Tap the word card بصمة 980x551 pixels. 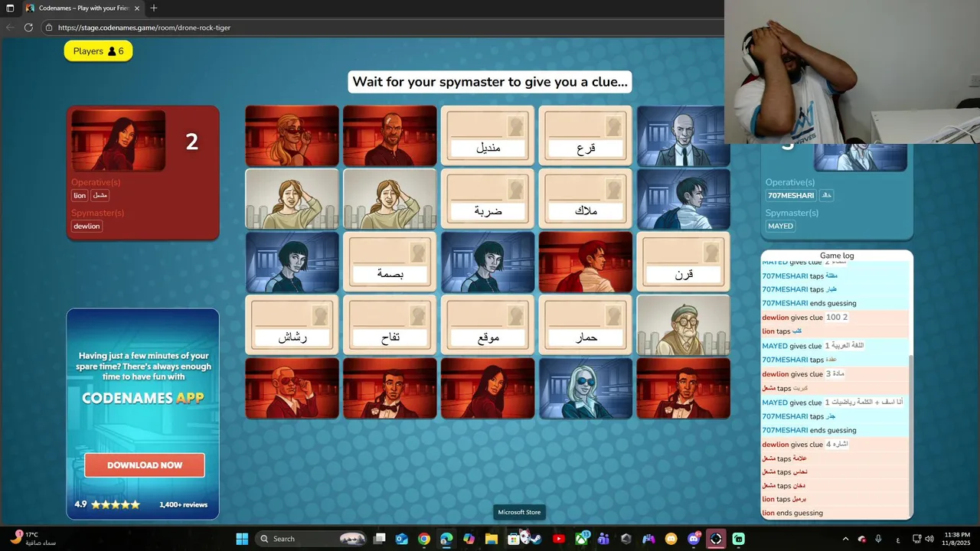(390, 262)
